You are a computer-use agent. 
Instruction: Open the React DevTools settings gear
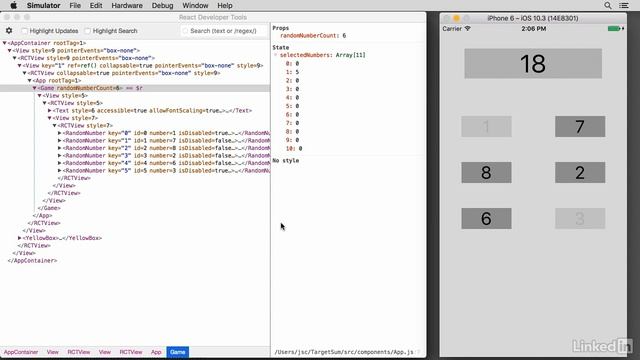pos(9,31)
